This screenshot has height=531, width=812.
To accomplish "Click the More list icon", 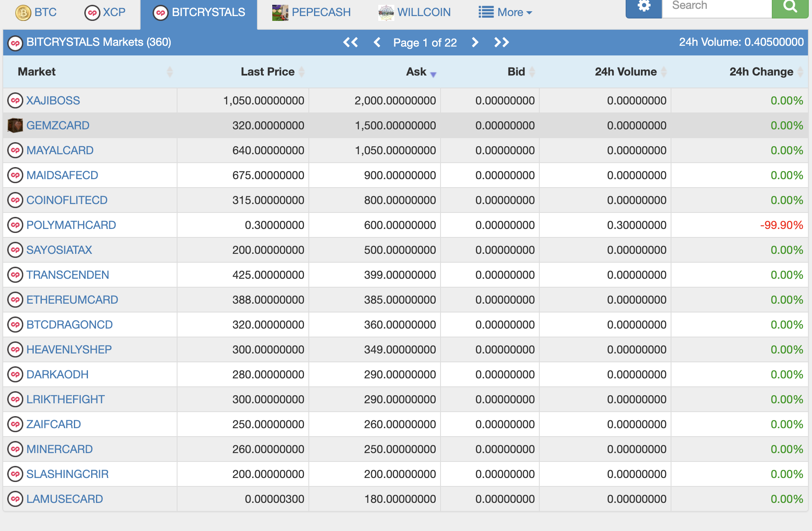I will [x=486, y=12].
